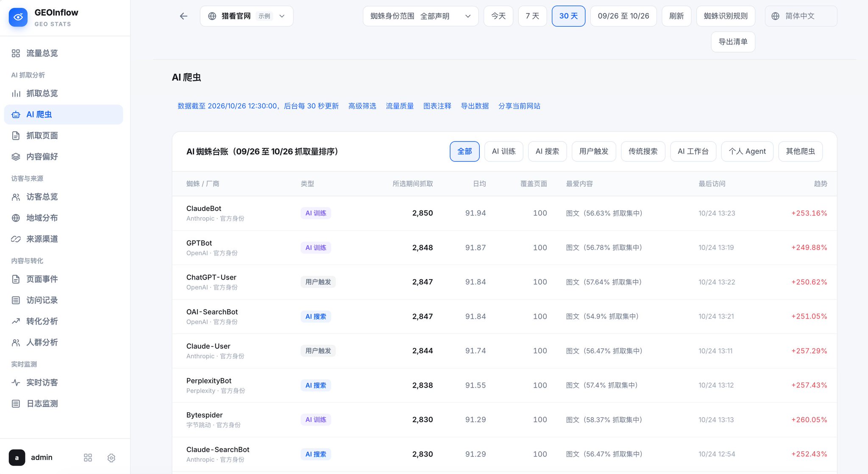The image size is (868, 474).
Task: Click the 转化分析 trend arrow icon
Action: (16, 321)
